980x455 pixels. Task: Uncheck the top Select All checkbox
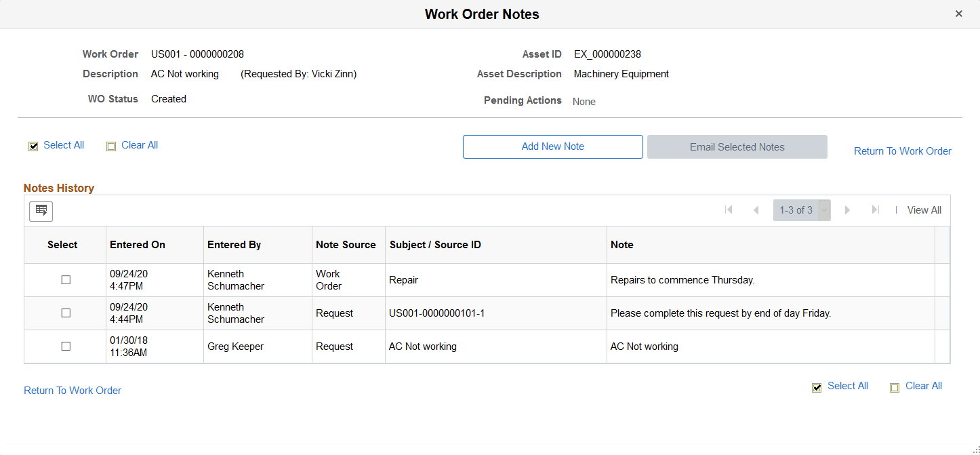coord(33,146)
